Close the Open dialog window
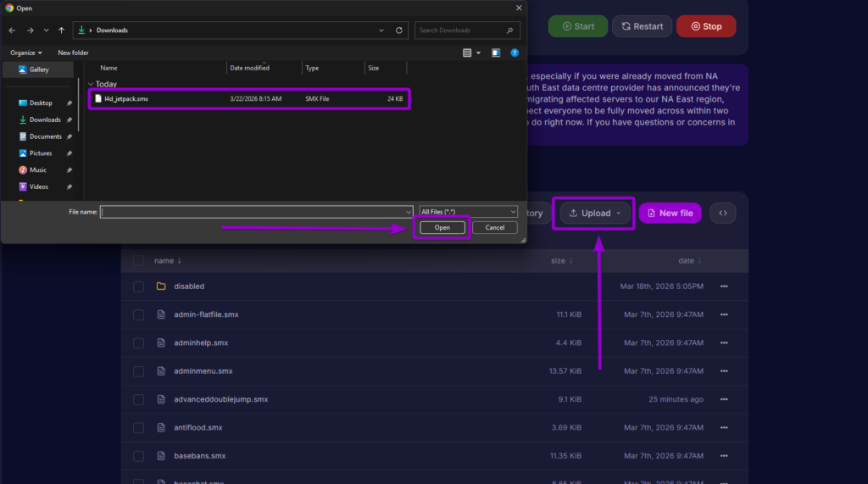 [x=519, y=8]
